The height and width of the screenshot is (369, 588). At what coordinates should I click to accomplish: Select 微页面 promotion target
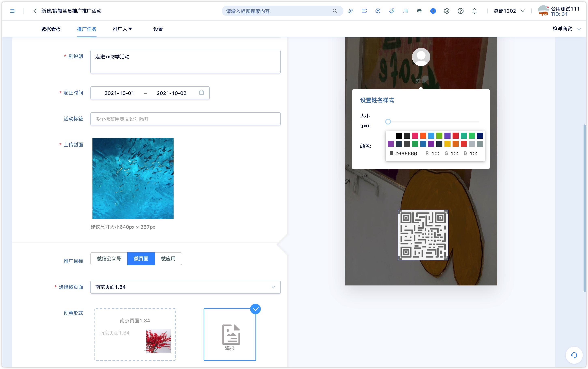[x=141, y=259]
